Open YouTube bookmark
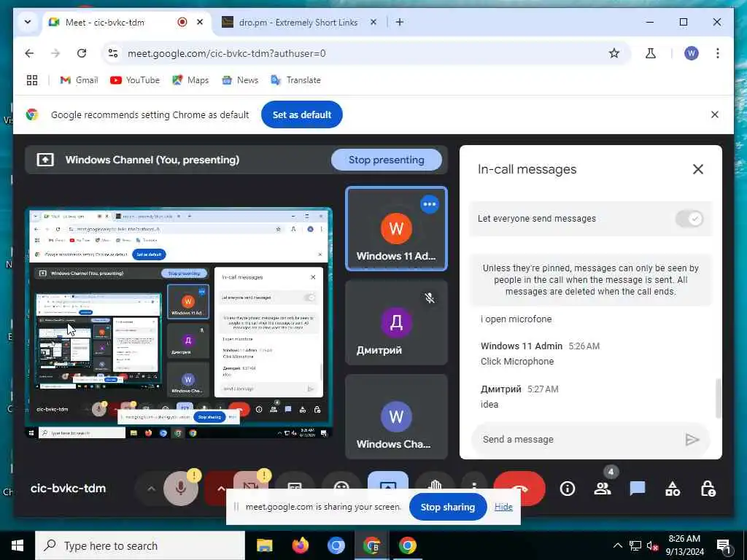 tap(135, 80)
